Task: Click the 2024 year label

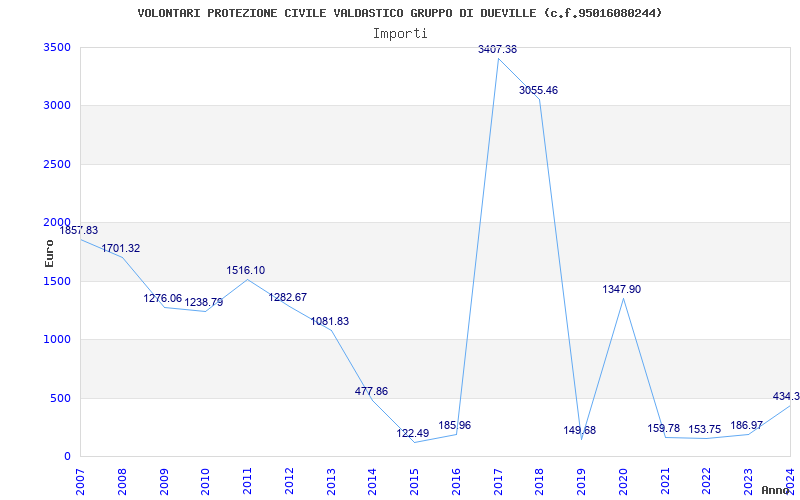Action: 790,481
